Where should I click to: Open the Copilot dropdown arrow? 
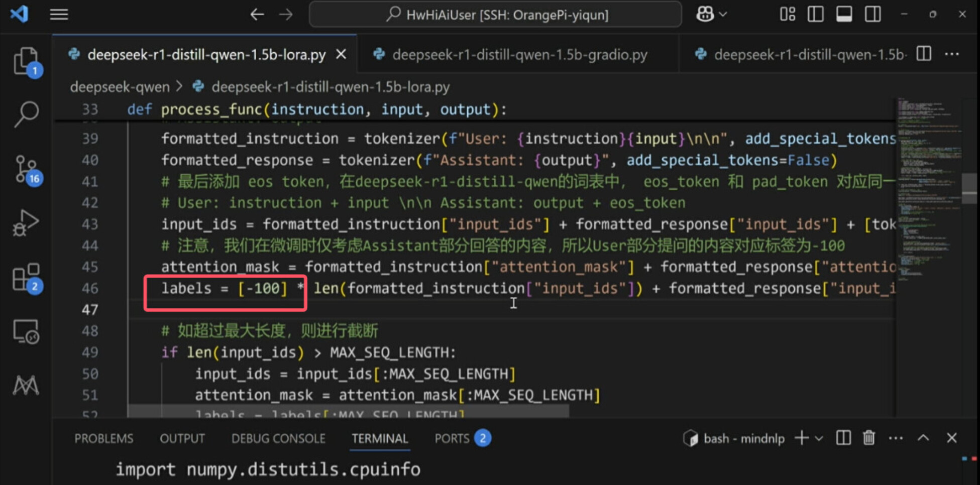coord(723,15)
